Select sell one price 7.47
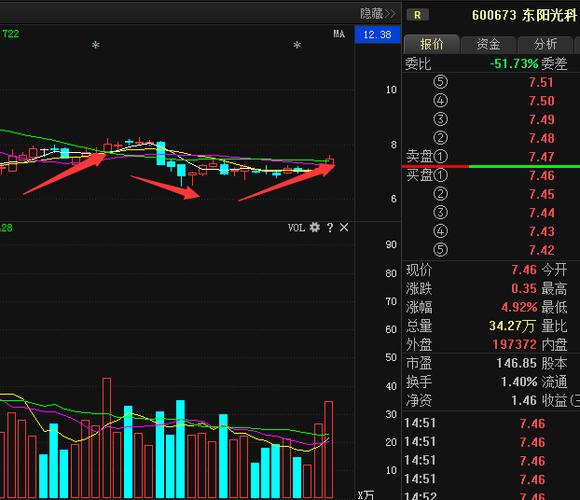 coord(541,157)
